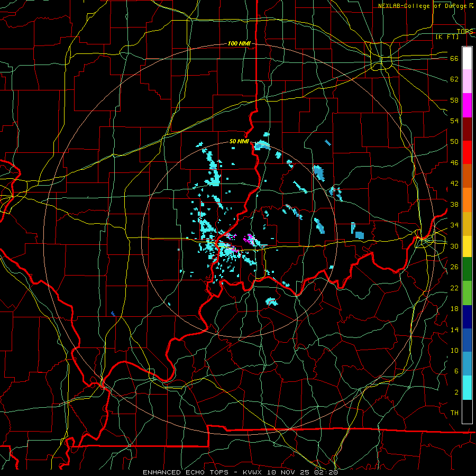Viewport: 476px width, 476px height.
Task: Click the 22 legend value
Action: coord(454,288)
